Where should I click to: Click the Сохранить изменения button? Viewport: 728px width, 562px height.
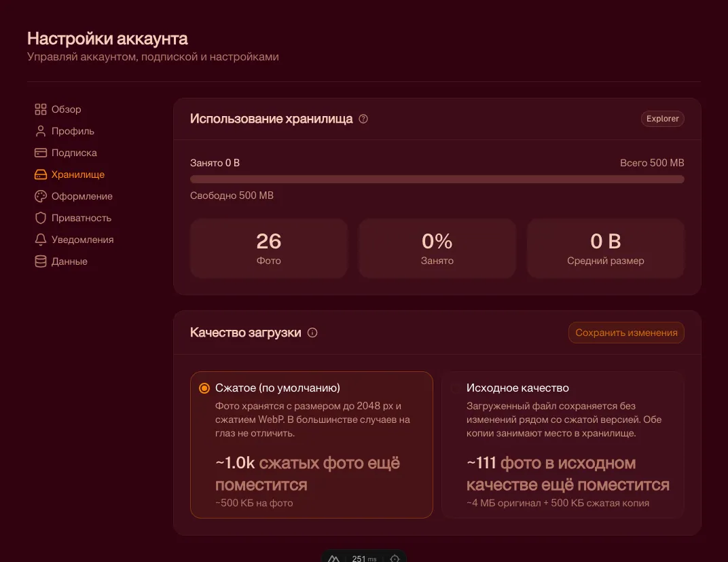tap(626, 333)
